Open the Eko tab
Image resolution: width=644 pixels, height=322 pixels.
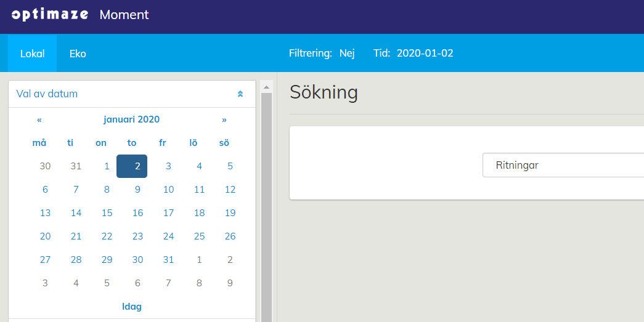click(x=78, y=54)
